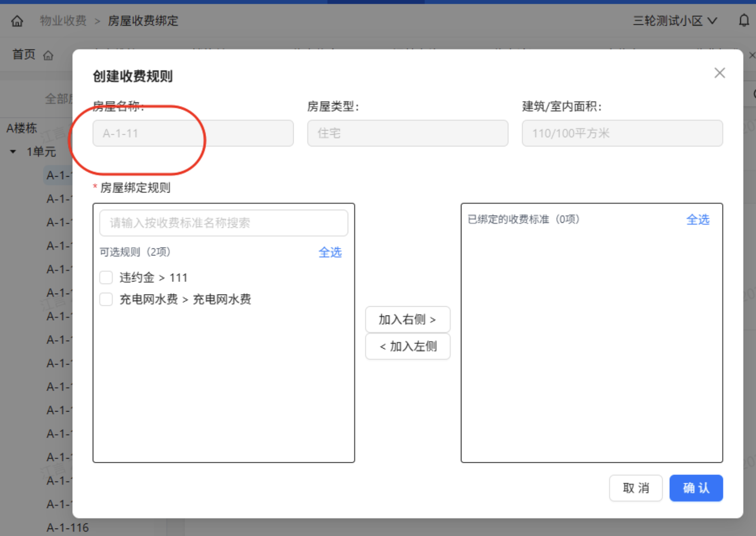756x536 pixels.
Task: Click 物业收费 in the breadcrumb
Action: tap(63, 21)
